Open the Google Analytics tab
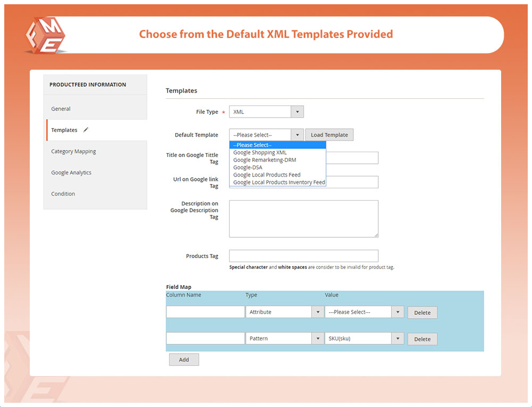The width and height of the screenshot is (532, 407). click(x=71, y=172)
